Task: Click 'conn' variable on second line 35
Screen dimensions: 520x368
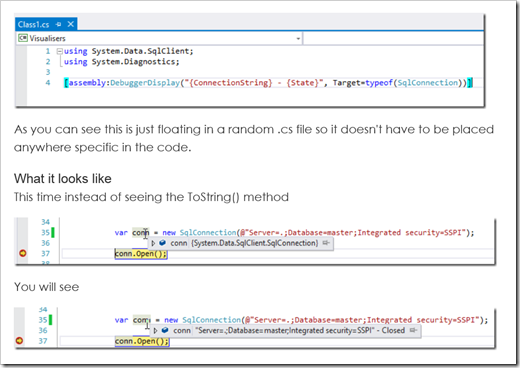Action: click(141, 320)
